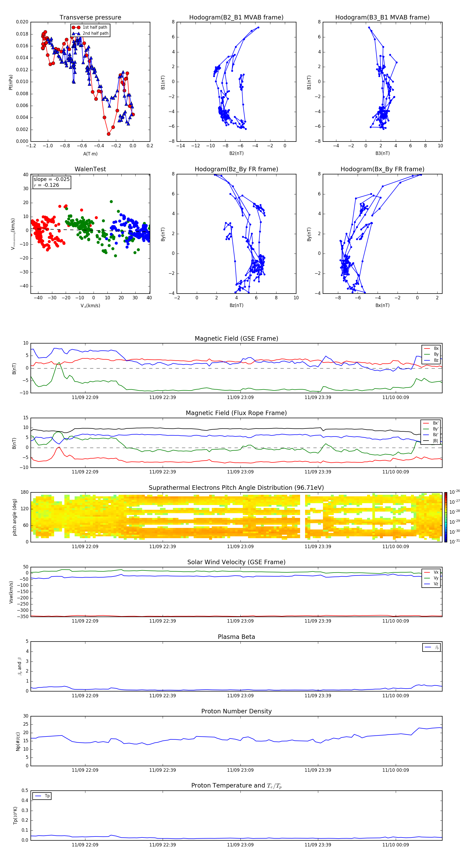Click the 'B3(nT)' x-axis label
The height and width of the screenshot is (868, 473).
[x=382, y=153]
